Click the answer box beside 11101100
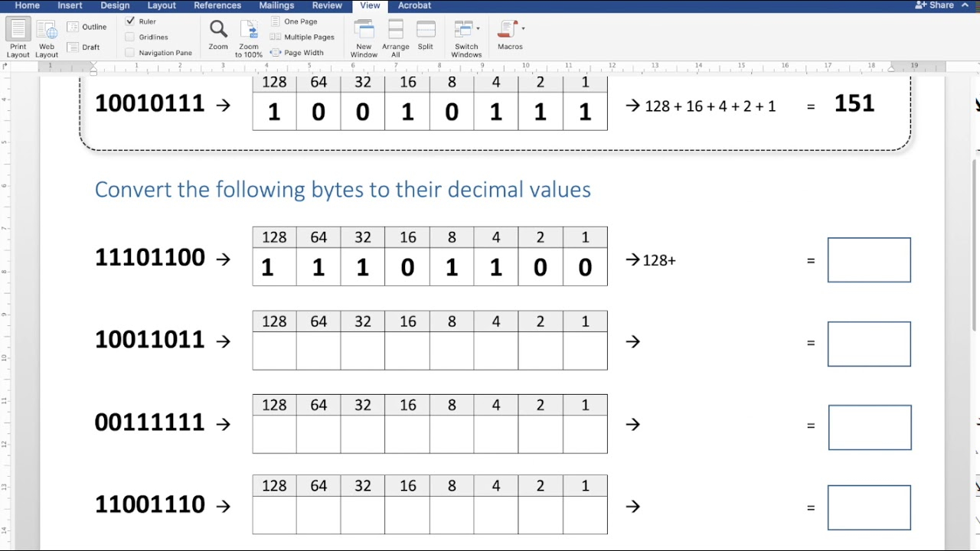This screenshot has width=980, height=551. click(869, 259)
